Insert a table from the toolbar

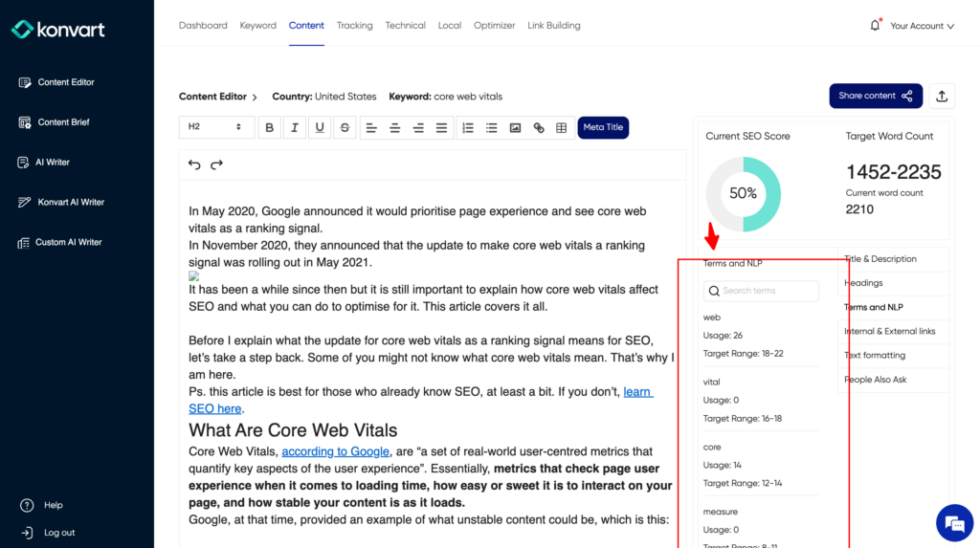pos(562,127)
